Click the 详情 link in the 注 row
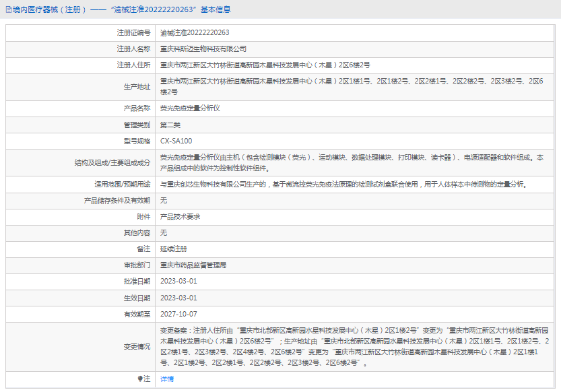Image resolution: width=561 pixels, height=392 pixels. (167, 379)
